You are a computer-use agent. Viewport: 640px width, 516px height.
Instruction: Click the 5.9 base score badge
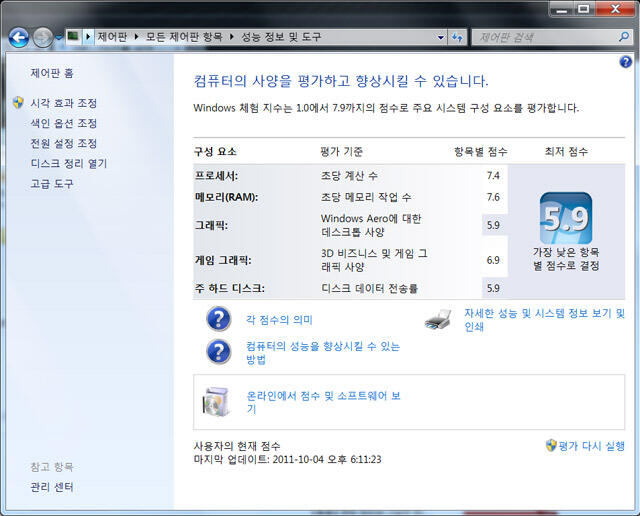[x=566, y=218]
